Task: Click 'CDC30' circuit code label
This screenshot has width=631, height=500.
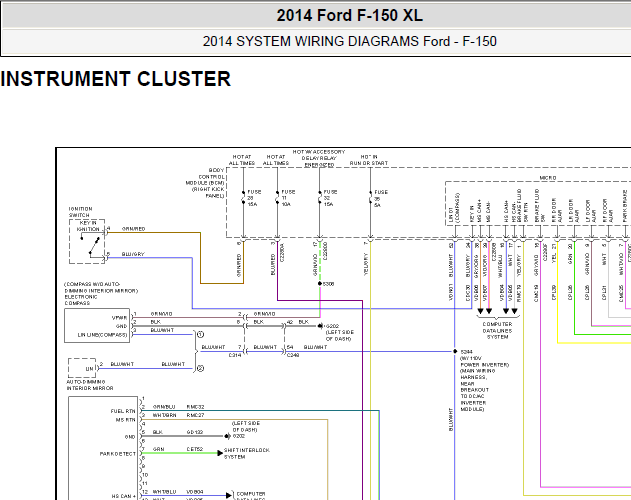Action: (468, 293)
